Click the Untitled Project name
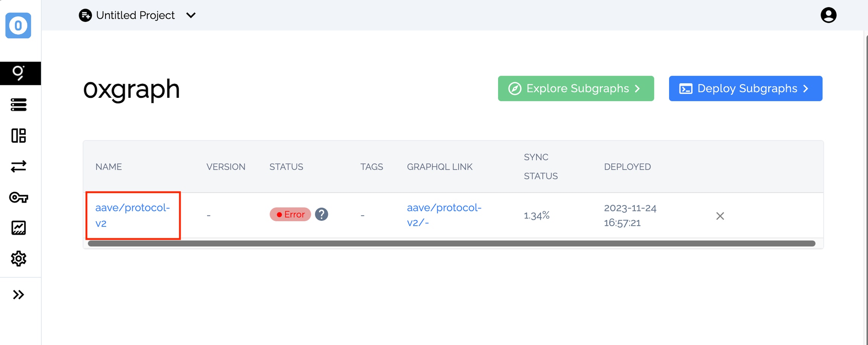Viewport: 868px width, 345px height. point(135,15)
